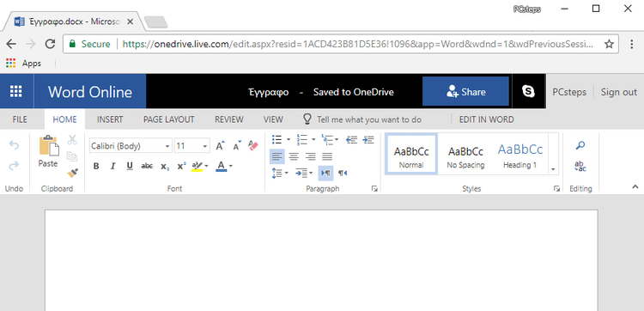Switch to the REVIEW tab
Image resolution: width=644 pixels, height=311 pixels.
(x=229, y=119)
